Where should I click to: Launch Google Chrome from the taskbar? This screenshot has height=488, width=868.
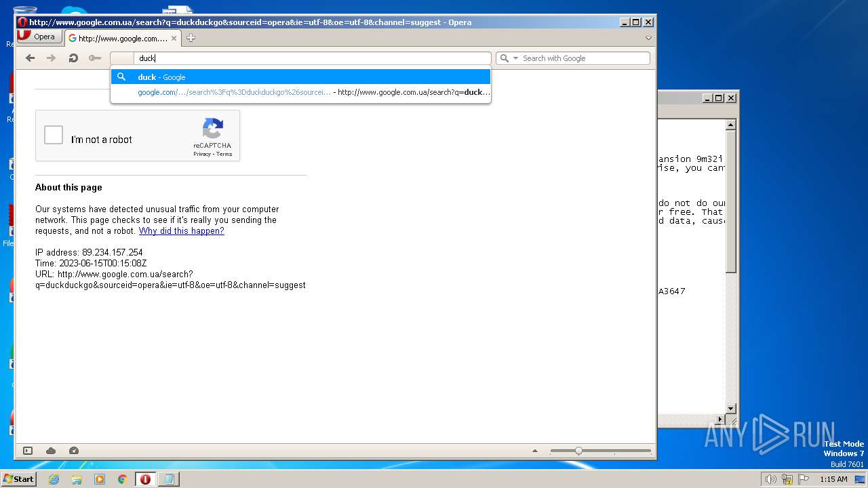(122, 479)
